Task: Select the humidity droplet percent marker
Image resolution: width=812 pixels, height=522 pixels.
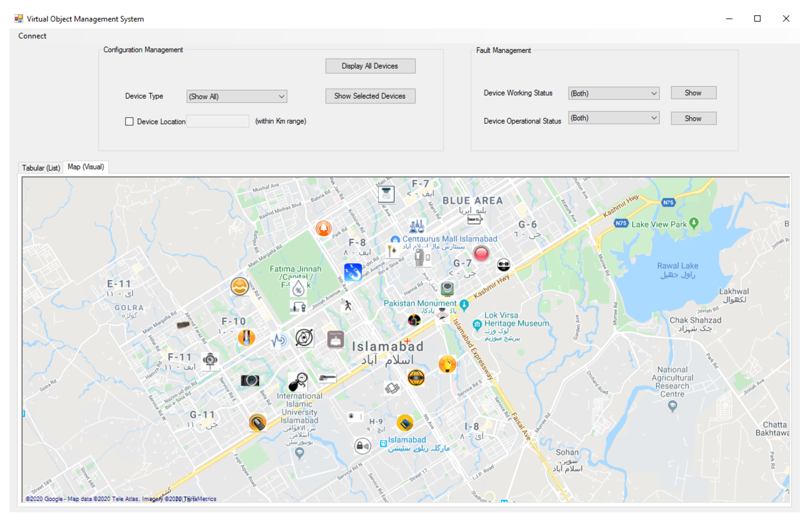Action: coord(299,288)
